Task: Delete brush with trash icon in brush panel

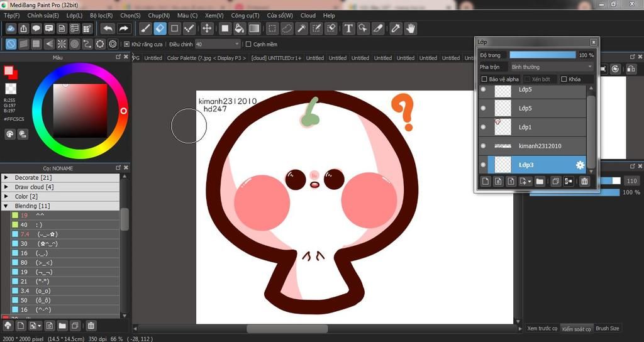Action: tap(91, 326)
